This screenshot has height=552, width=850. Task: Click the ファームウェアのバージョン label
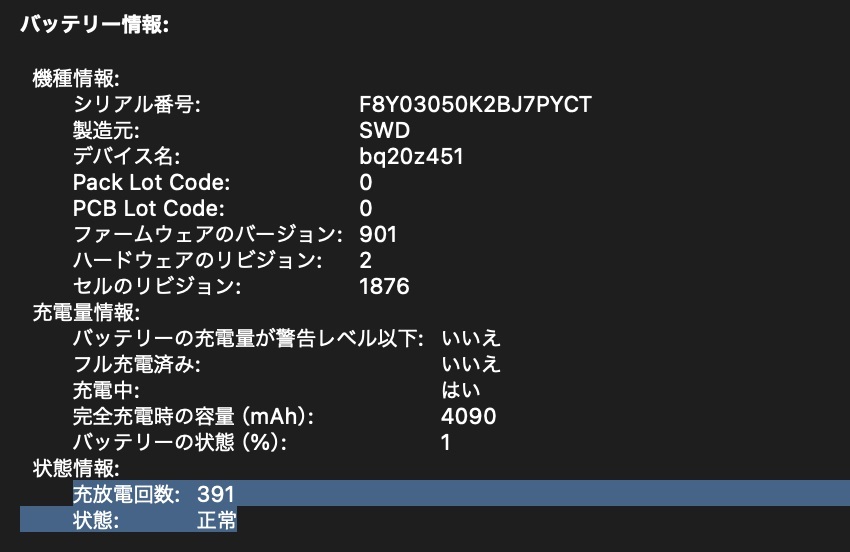click(208, 234)
